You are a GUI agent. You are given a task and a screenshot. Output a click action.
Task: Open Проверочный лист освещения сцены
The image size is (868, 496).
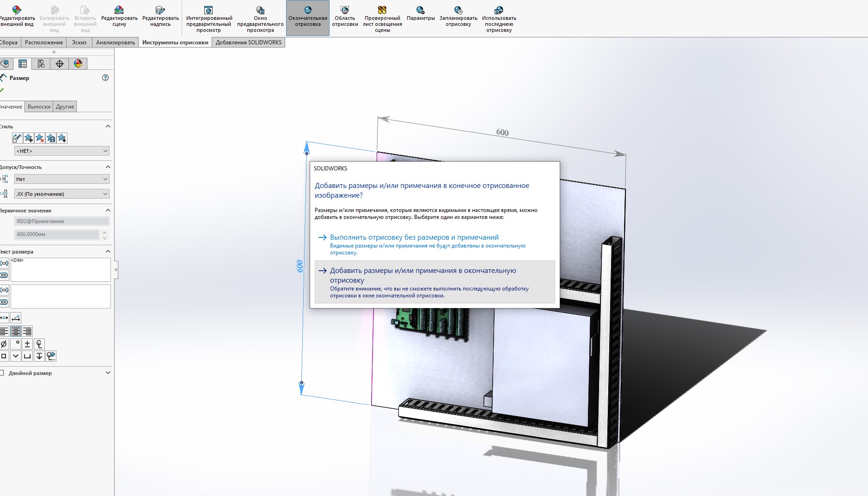coord(382,19)
